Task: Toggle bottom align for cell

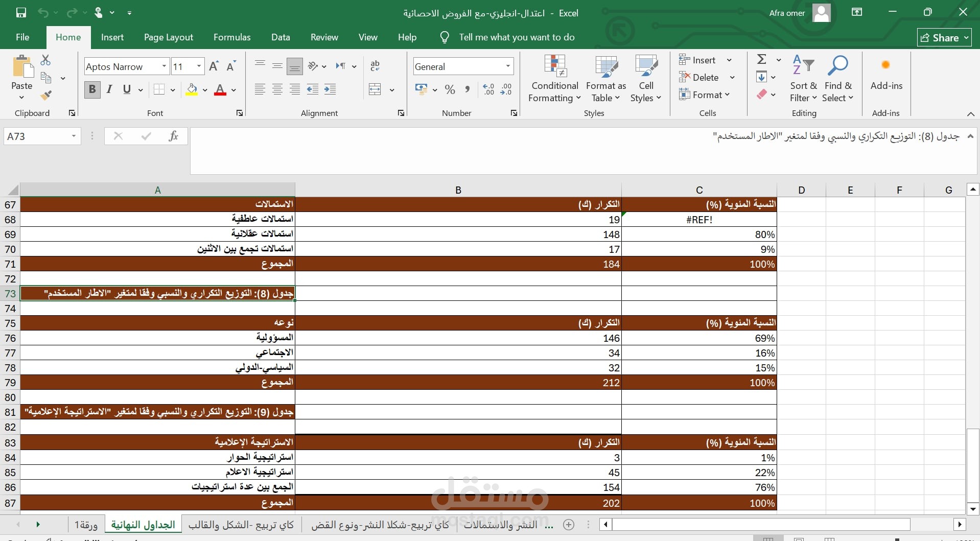Action: coord(295,66)
